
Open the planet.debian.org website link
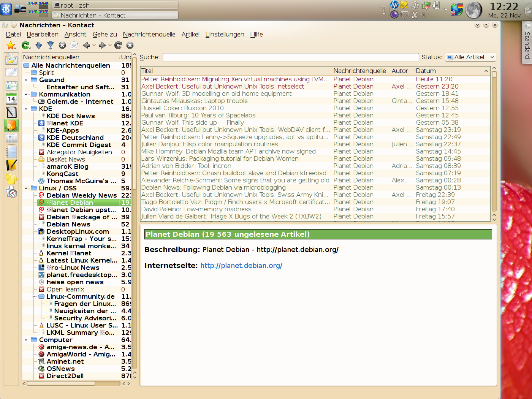click(241, 266)
